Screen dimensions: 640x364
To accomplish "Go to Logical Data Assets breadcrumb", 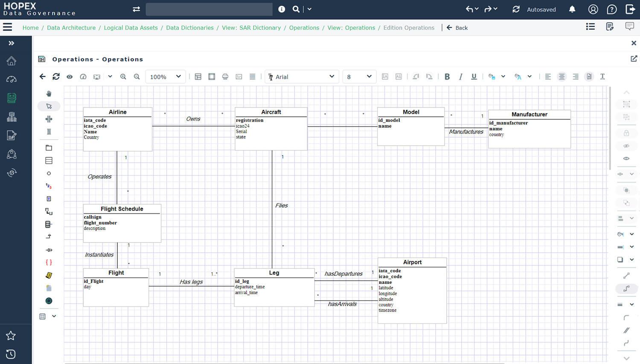I will [x=131, y=28].
